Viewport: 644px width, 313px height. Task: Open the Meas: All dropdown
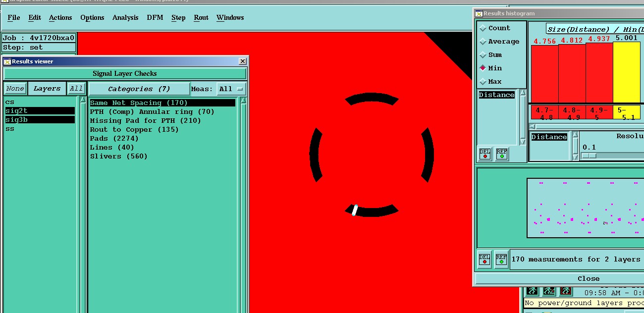click(x=231, y=89)
